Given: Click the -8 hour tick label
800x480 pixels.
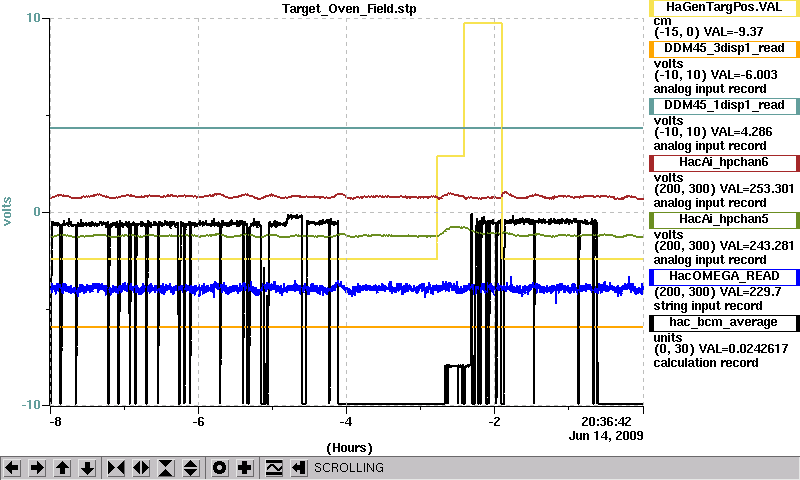Looking at the screenshot, I should coord(55,422).
